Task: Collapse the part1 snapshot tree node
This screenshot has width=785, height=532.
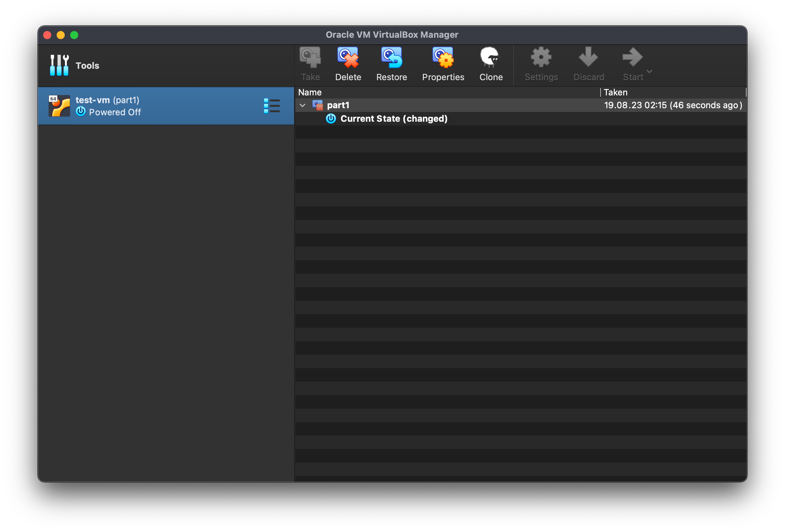Action: [x=302, y=106]
